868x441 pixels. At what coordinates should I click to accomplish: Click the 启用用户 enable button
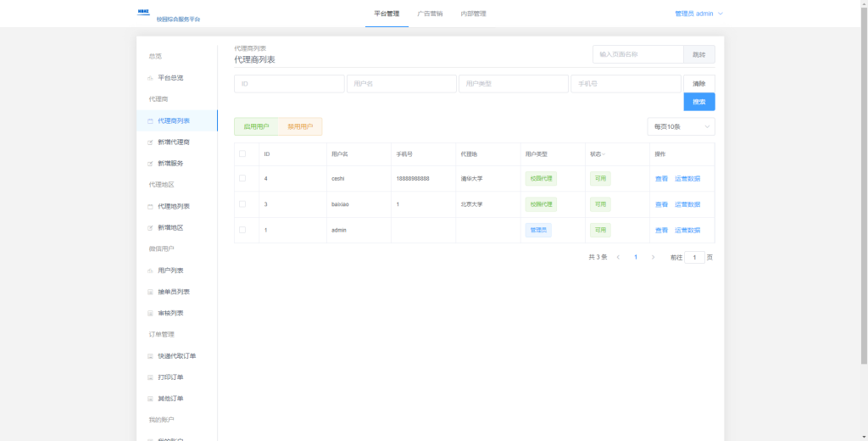click(256, 126)
